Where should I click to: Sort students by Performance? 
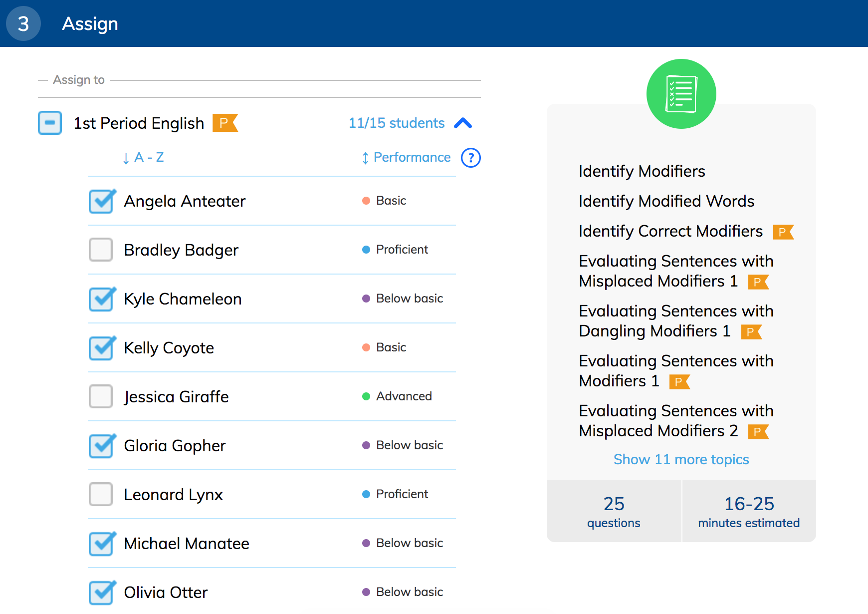[406, 158]
